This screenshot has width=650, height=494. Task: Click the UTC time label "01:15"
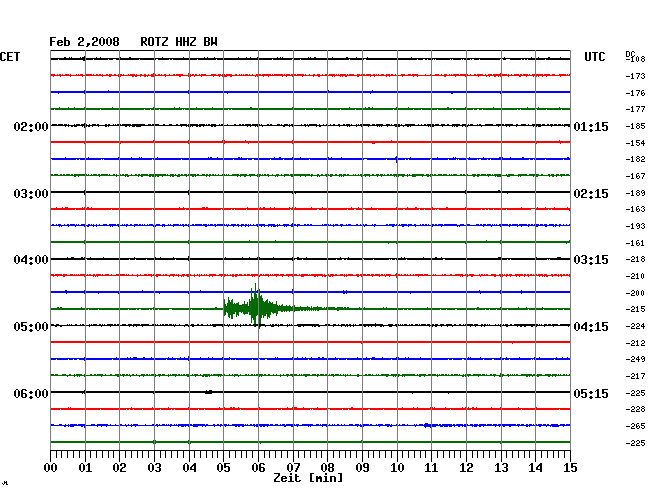click(591, 127)
